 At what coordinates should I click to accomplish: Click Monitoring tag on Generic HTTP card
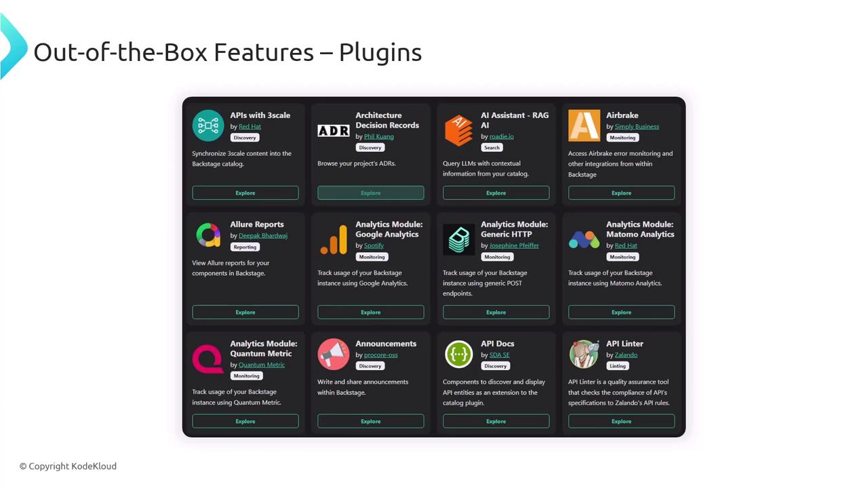point(497,258)
